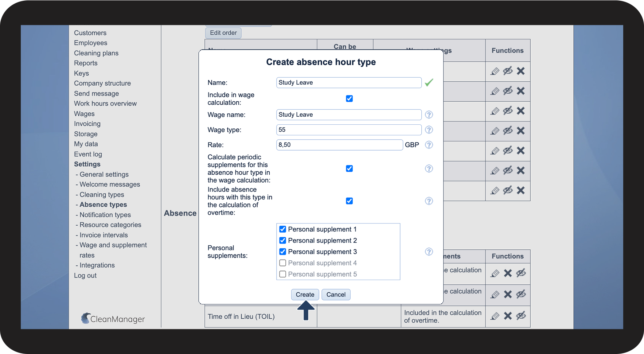This screenshot has height=354, width=644.
Task: Click the help icon next to Wage name
Action: tap(429, 115)
